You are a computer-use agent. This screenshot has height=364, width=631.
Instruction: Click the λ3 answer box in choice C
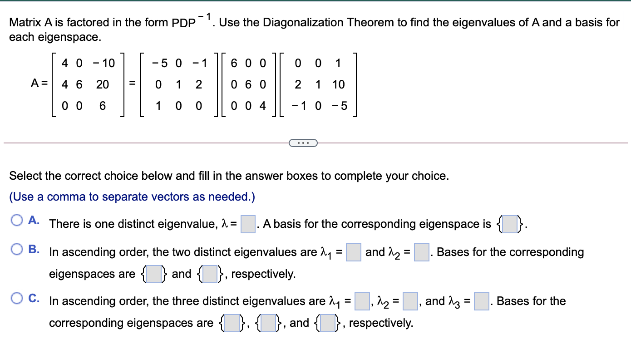[481, 301]
